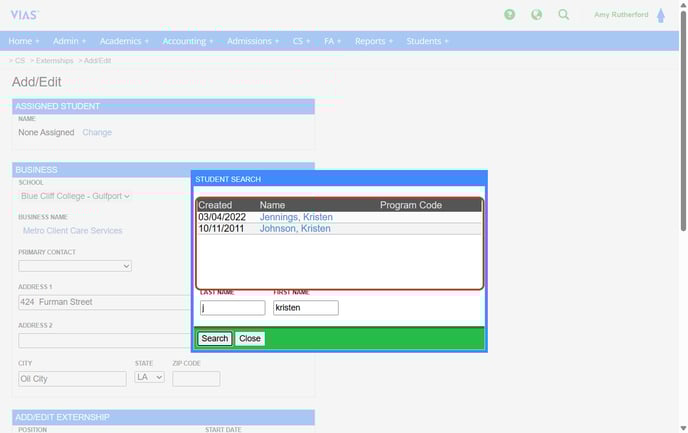Image resolution: width=688 pixels, height=433 pixels.
Task: Open the State dropdown showing LA
Action: pyautogui.click(x=149, y=378)
